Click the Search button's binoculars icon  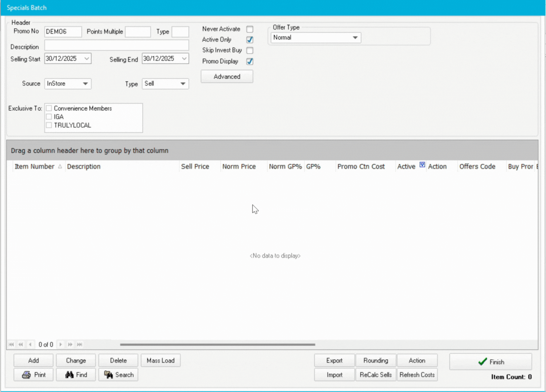coord(108,375)
